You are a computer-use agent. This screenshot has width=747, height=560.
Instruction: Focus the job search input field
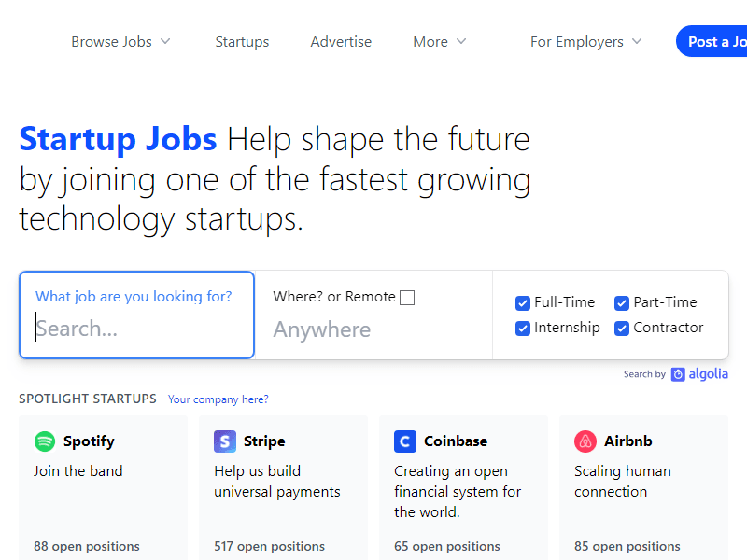click(x=136, y=329)
